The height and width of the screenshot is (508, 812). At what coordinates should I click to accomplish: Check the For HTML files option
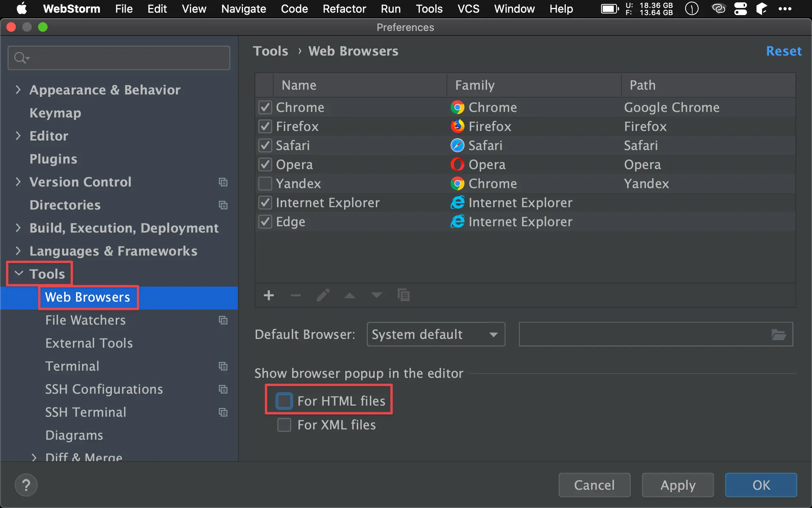[x=284, y=401]
